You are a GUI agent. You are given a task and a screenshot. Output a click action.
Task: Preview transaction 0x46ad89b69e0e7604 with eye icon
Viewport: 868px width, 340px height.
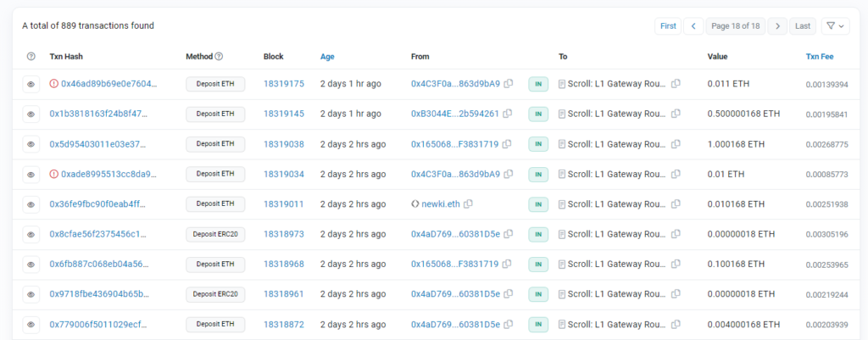point(31,84)
